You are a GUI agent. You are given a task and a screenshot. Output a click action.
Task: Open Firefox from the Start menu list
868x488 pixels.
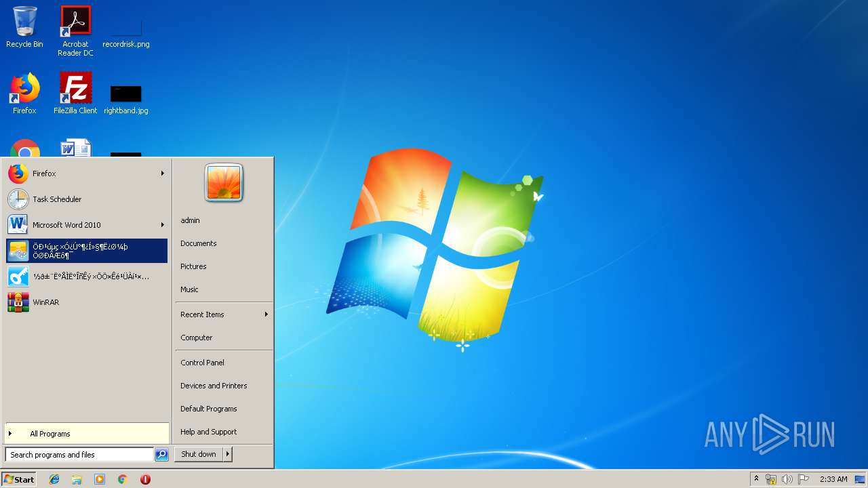[87, 174]
